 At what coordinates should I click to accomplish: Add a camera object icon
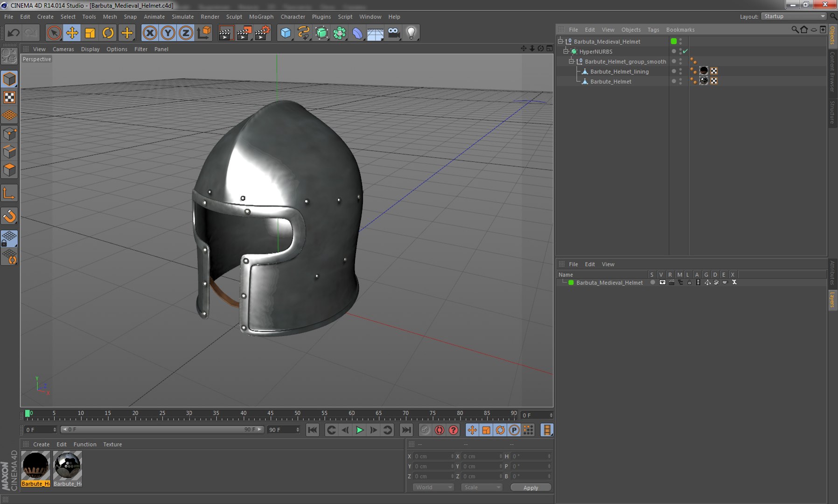(x=393, y=33)
